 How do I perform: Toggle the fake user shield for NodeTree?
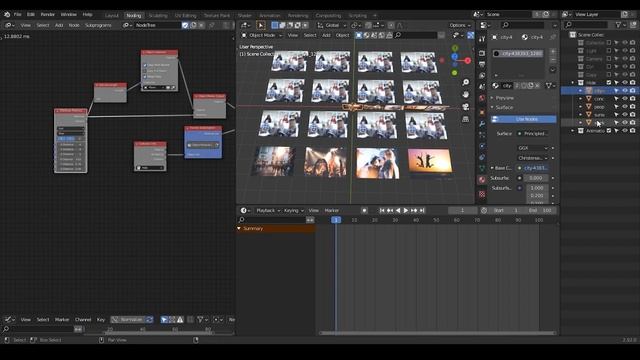pos(185,25)
